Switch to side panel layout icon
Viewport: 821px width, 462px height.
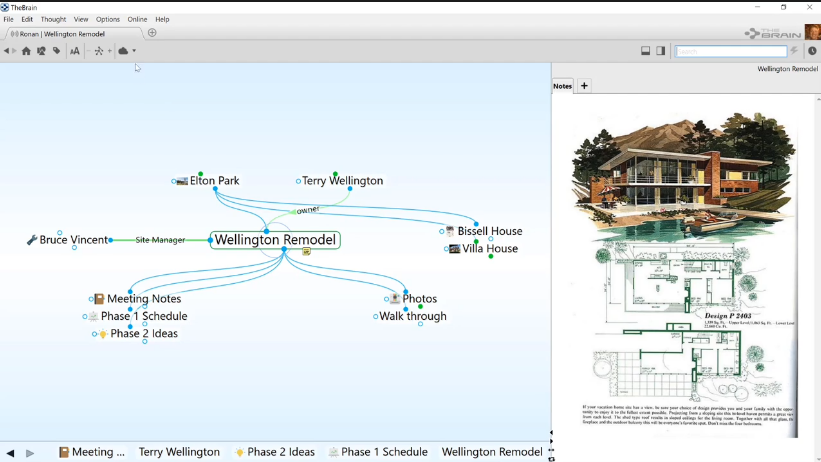660,51
